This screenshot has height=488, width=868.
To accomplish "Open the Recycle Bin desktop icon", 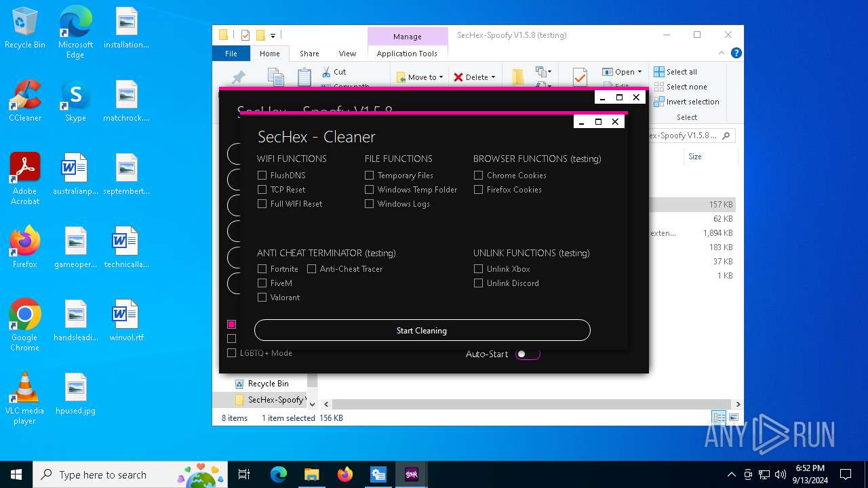I will point(24,28).
